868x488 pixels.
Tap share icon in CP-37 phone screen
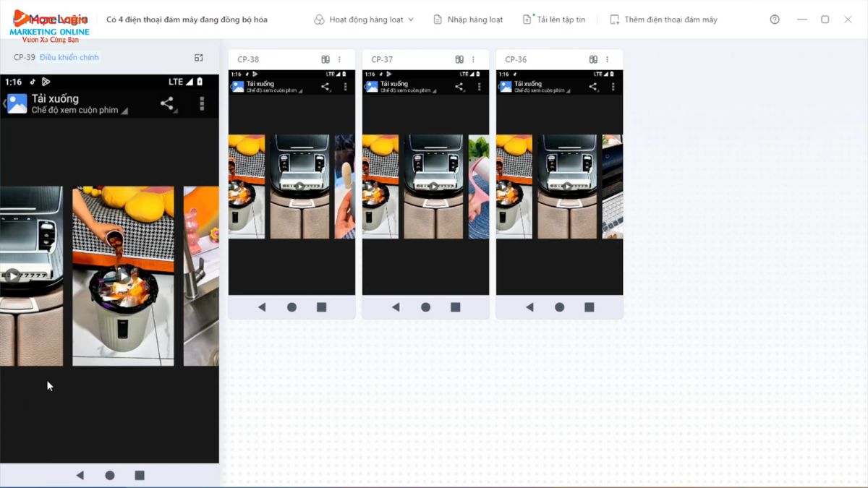point(459,87)
